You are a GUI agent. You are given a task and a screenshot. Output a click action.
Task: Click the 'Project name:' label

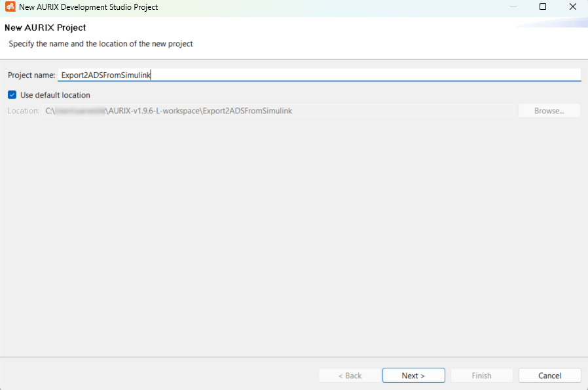pyautogui.click(x=31, y=75)
